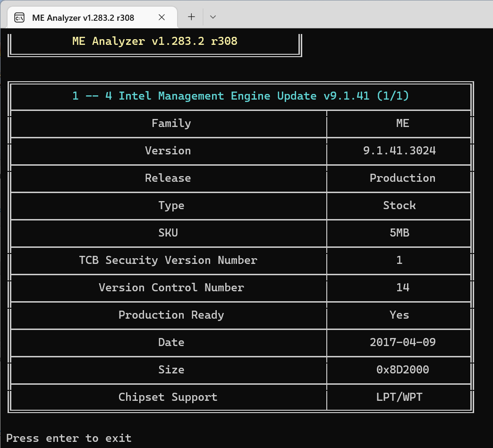Click the Intel Management Engine Update heading
Image resolution: width=493 pixels, height=448 pixels.
240,96
